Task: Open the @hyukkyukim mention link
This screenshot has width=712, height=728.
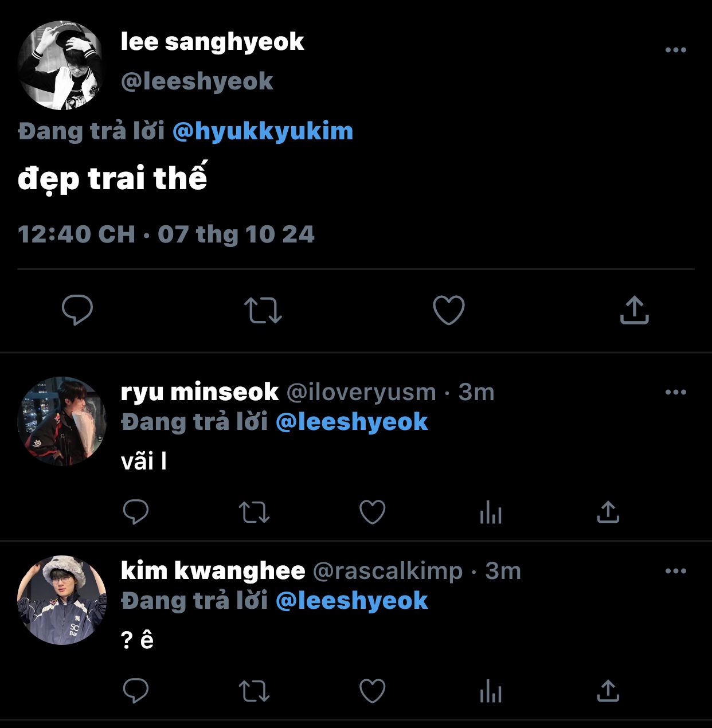Action: (263, 131)
